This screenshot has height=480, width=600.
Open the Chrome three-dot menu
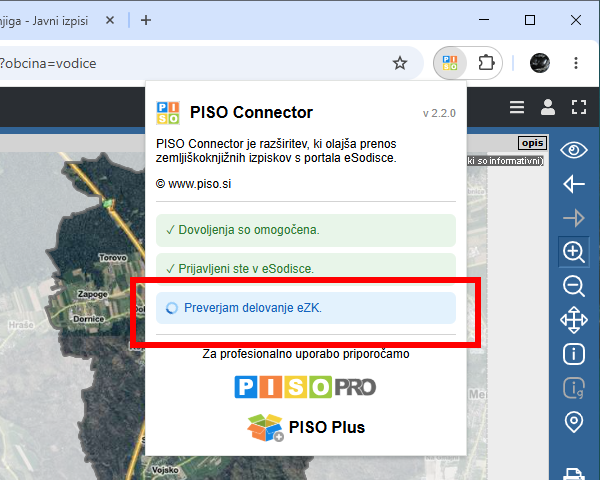click(x=576, y=63)
